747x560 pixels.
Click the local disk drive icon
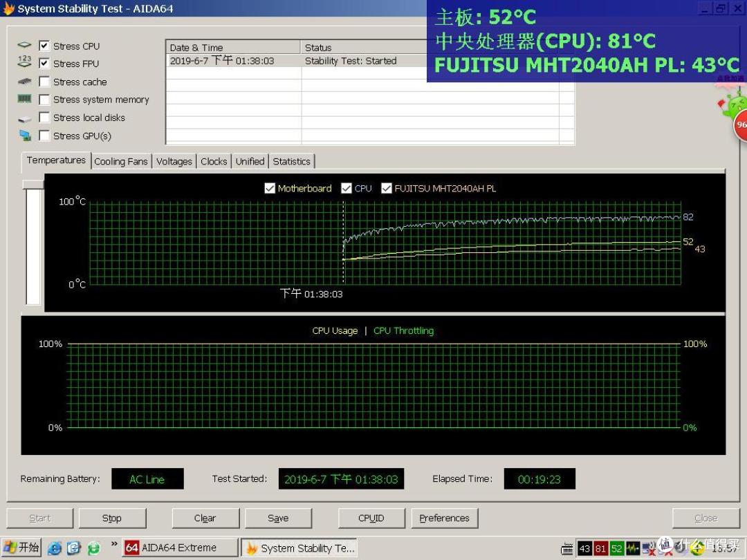(24, 119)
